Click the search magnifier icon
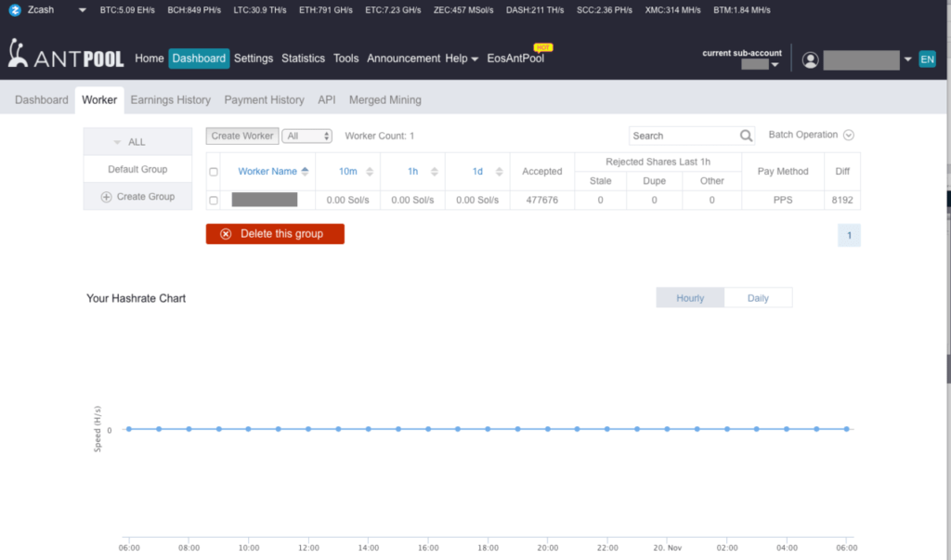The height and width of the screenshot is (560, 951). (x=747, y=136)
